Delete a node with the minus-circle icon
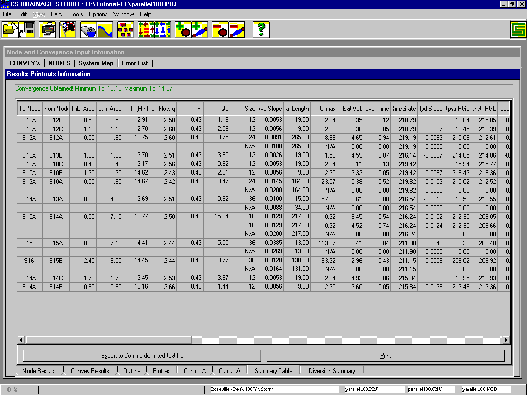This screenshot has width=527, height=396. 220,30
